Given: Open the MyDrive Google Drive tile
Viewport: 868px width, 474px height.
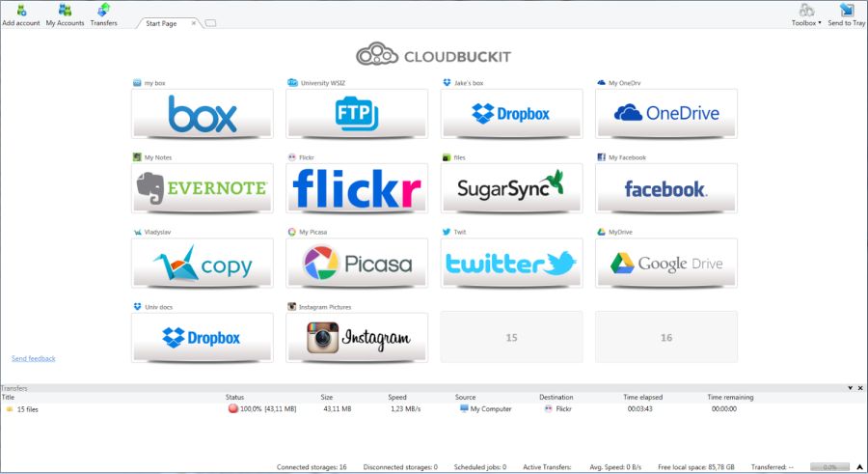Looking at the screenshot, I should [x=665, y=264].
